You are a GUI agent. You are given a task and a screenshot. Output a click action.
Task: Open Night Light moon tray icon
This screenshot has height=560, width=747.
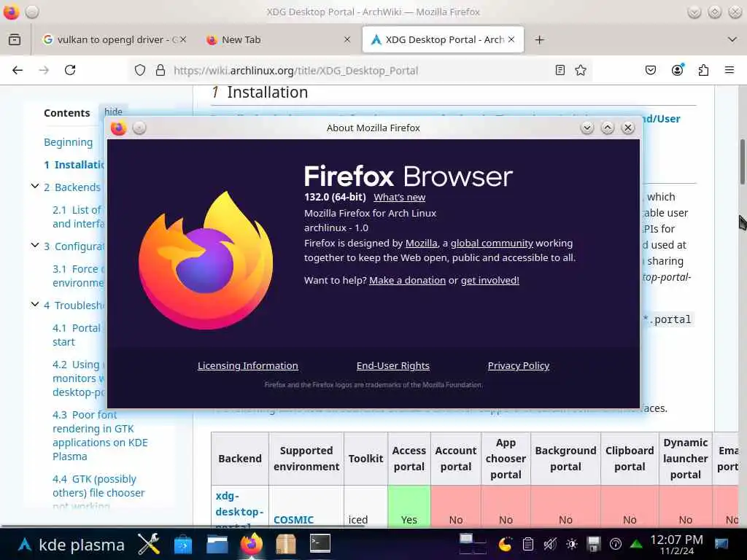click(505, 544)
